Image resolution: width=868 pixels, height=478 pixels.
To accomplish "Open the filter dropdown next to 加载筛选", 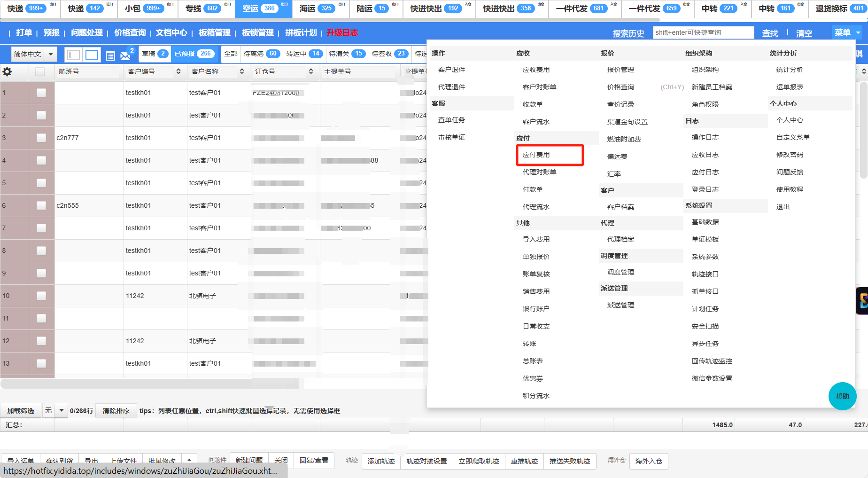I will tap(61, 410).
